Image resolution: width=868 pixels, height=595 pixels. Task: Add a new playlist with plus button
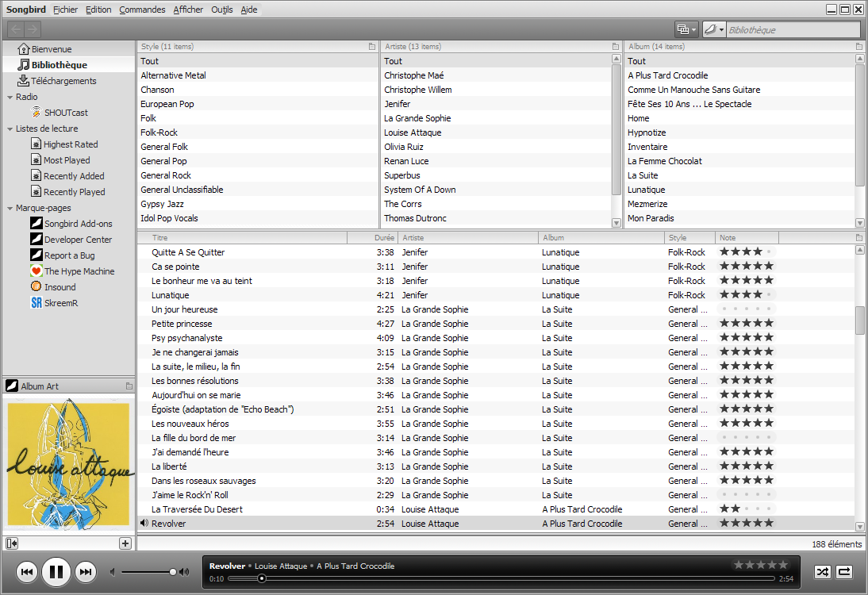[125, 543]
